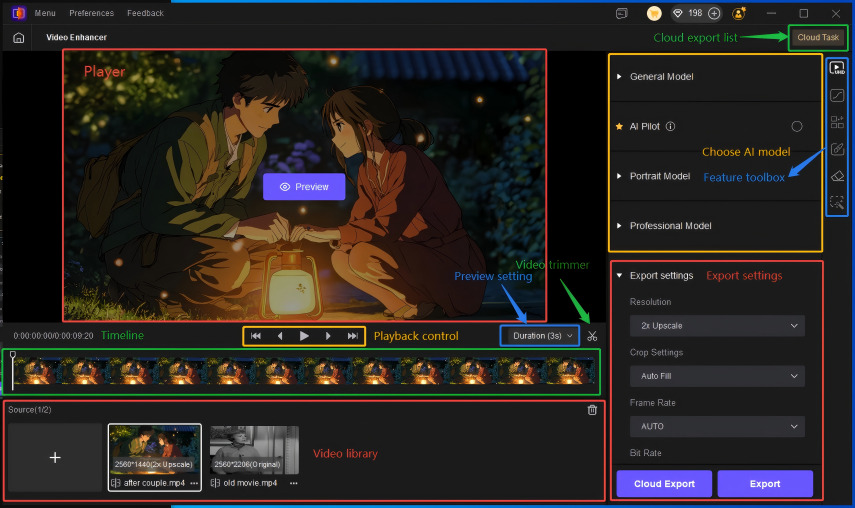The width and height of the screenshot is (855, 508).
Task: Jump to the first frame
Action: click(256, 336)
